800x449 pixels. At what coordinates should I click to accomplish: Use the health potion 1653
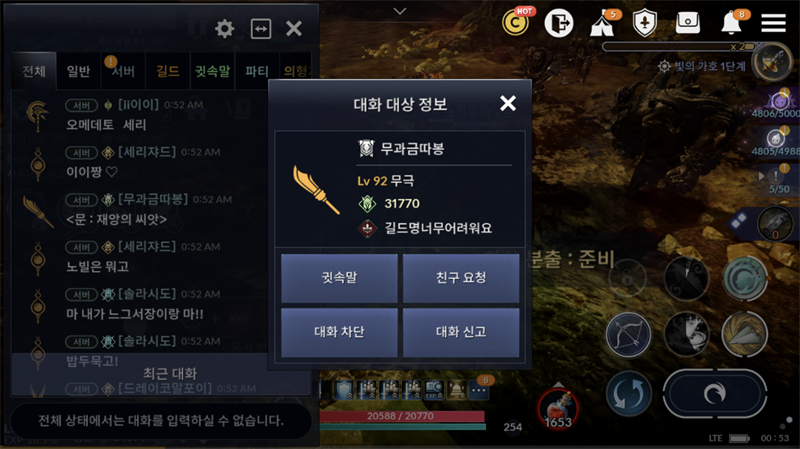point(558,408)
